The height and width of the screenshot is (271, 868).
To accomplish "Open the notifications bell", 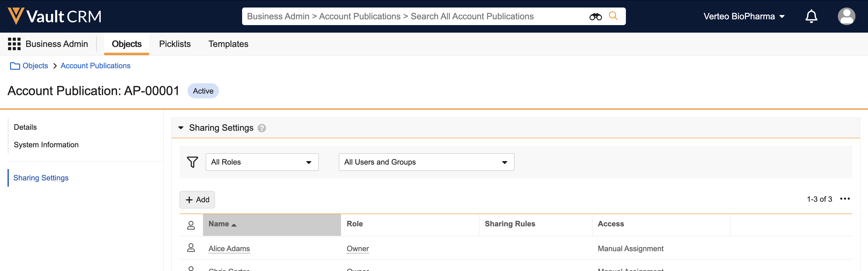I will click(x=811, y=16).
